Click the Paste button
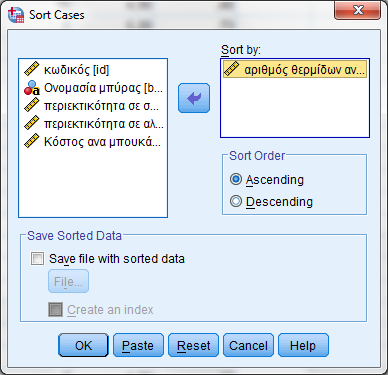This screenshot has width=388, height=375. (138, 345)
